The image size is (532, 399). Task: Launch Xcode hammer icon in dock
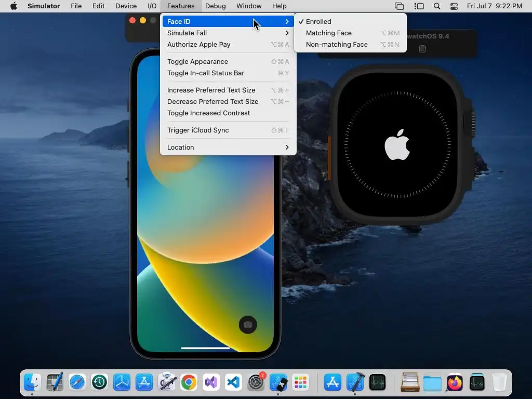tap(355, 382)
